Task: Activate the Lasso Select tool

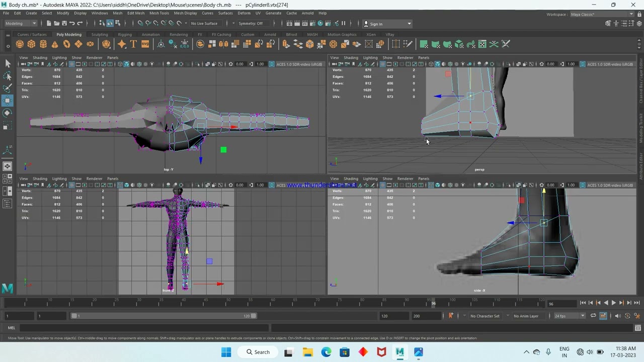Action: 8,76
